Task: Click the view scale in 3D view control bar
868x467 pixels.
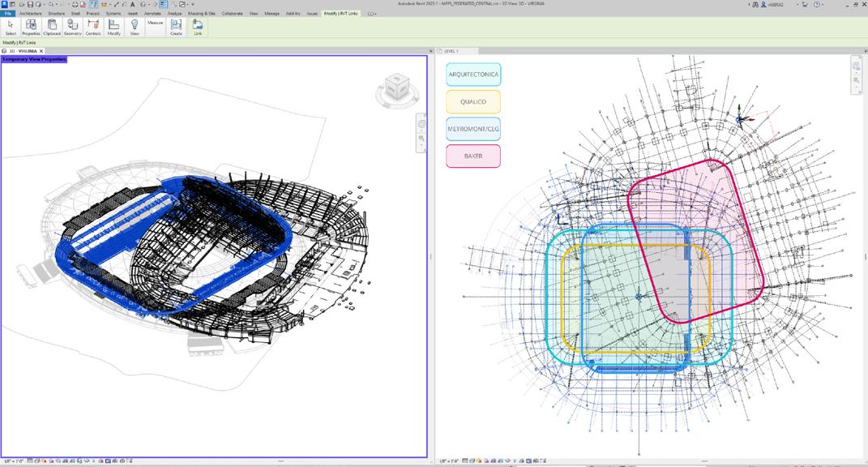Action: (14, 461)
